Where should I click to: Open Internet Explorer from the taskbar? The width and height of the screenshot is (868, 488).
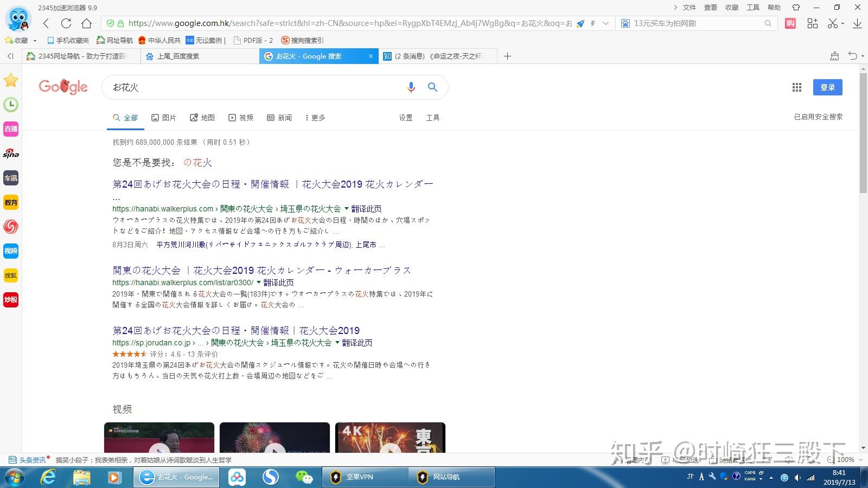click(49, 477)
